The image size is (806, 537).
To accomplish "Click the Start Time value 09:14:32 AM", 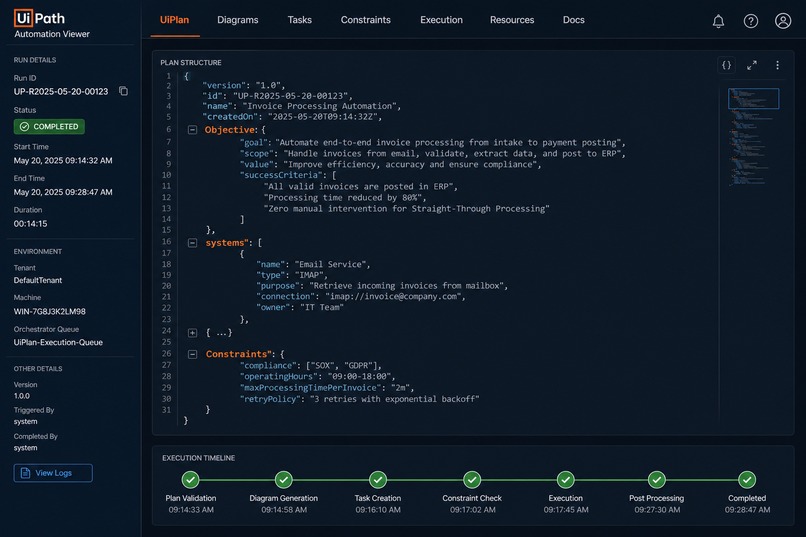I will coord(63,160).
